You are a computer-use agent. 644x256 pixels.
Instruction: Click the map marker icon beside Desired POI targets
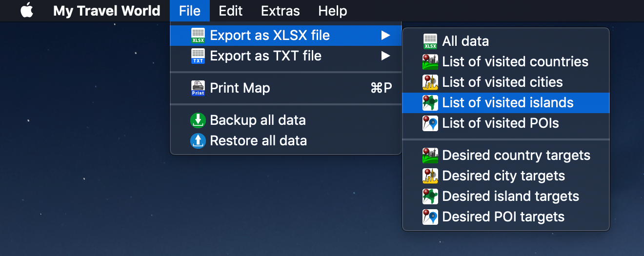click(430, 217)
